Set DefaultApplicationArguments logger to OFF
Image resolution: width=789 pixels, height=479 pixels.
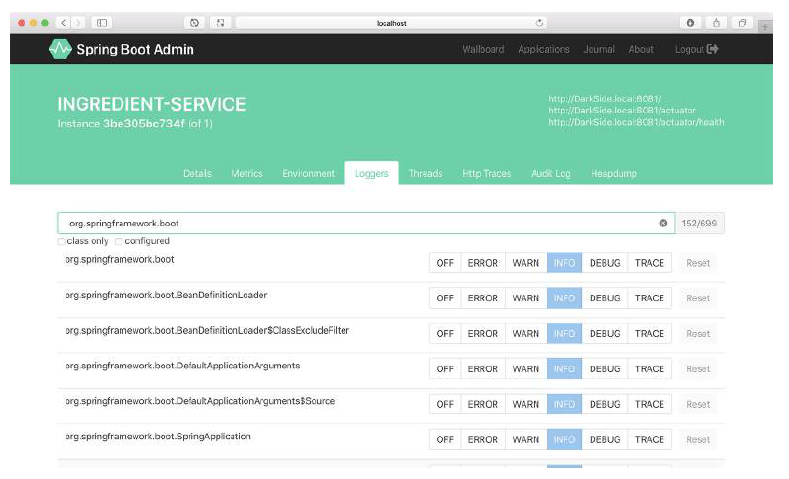pyautogui.click(x=445, y=369)
